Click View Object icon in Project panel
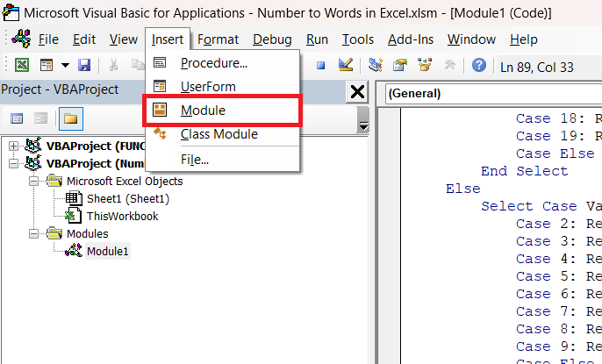602x364 pixels. [40, 118]
